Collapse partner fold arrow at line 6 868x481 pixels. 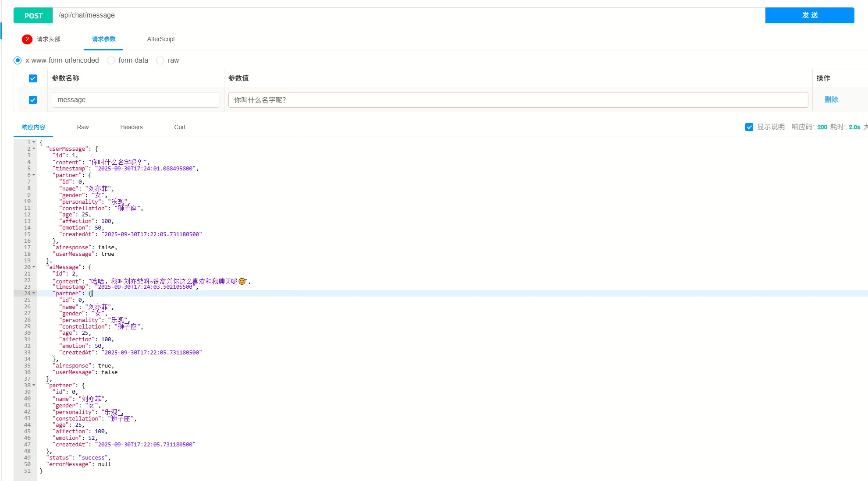click(x=34, y=175)
